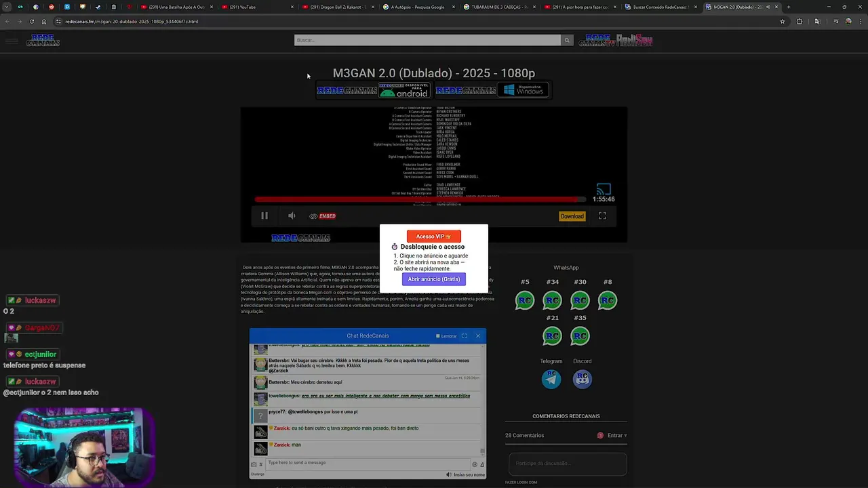Open the Telegram channel icon
The image size is (868, 488).
[x=551, y=379]
